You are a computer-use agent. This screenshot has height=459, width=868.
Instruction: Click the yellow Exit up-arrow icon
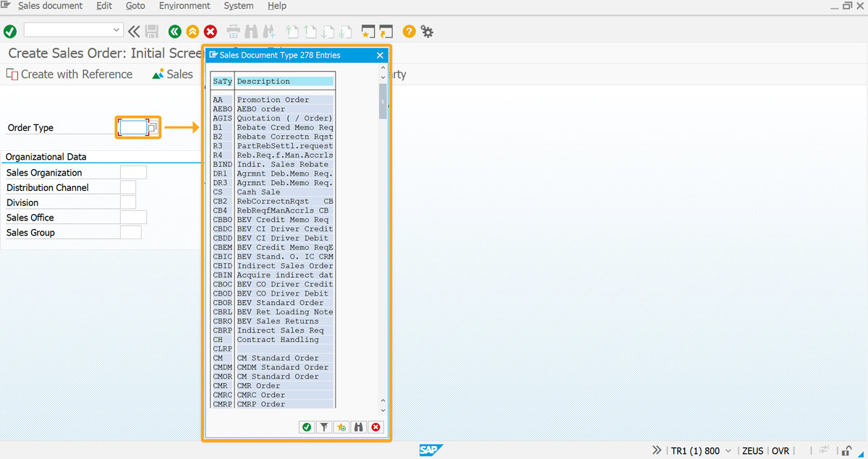[192, 31]
